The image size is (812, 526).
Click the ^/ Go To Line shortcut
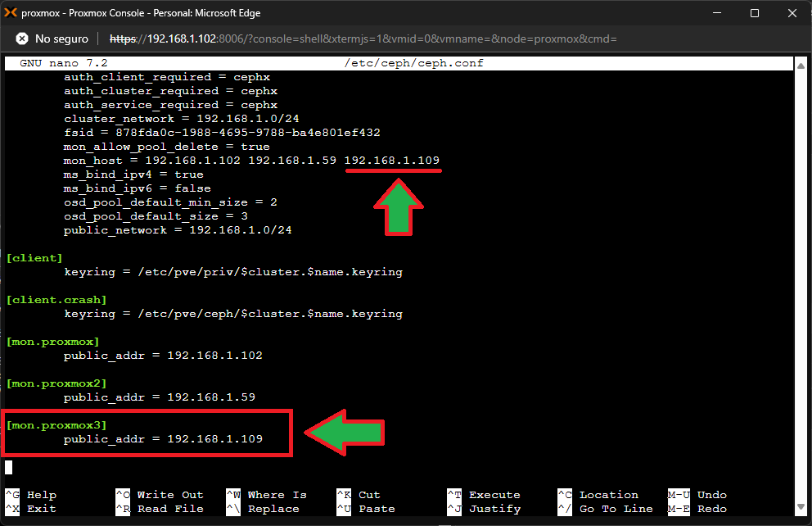pyautogui.click(x=606, y=509)
